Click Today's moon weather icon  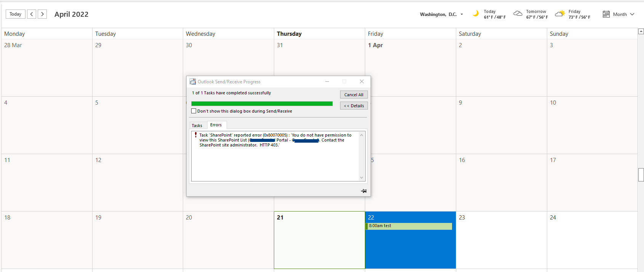point(476,14)
